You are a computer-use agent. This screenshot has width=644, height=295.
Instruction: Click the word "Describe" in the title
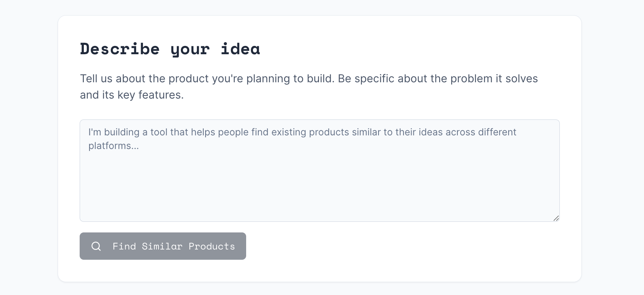pos(120,49)
